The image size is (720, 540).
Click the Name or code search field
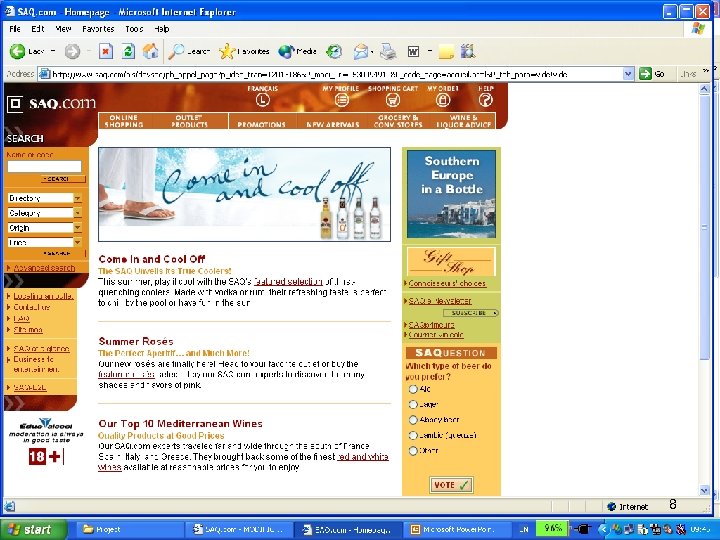click(x=45, y=166)
